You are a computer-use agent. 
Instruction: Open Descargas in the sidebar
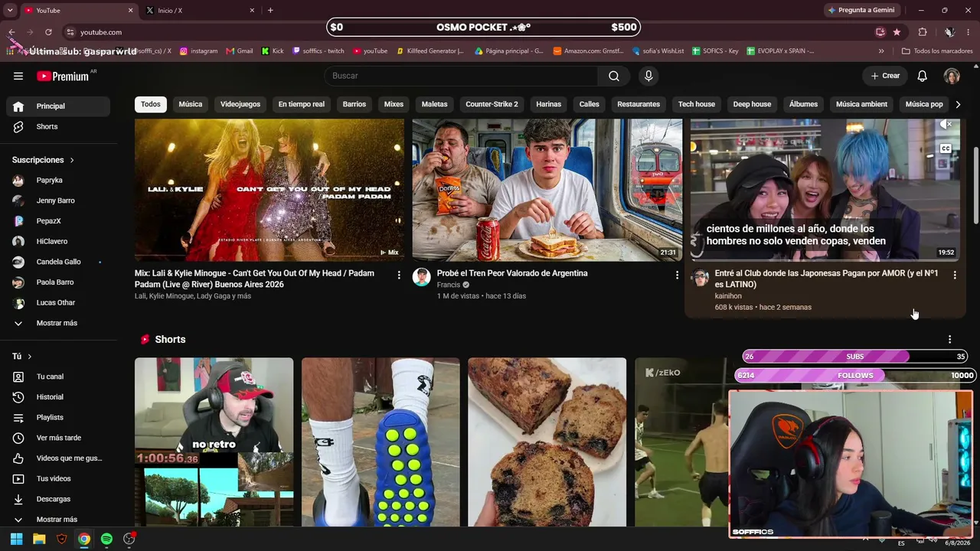(55, 499)
